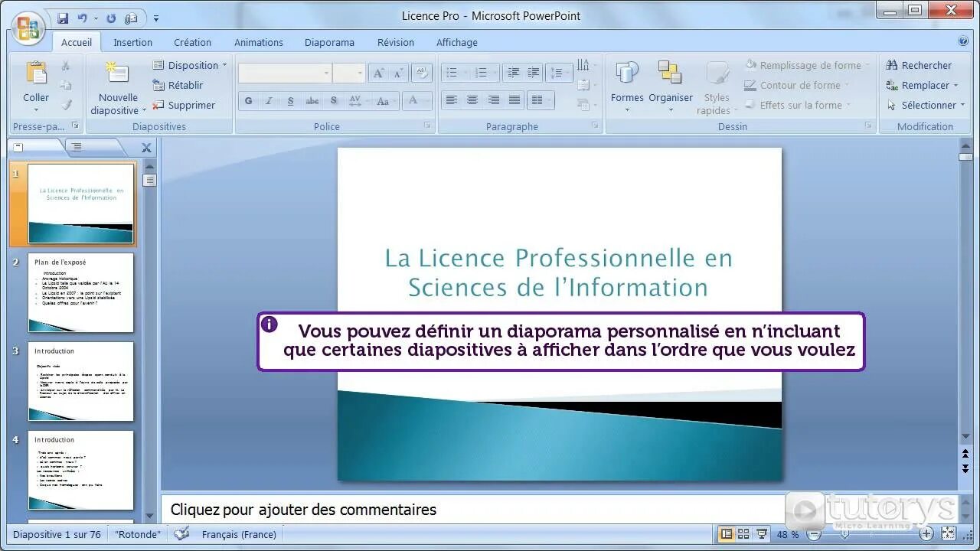Toggle underline S formatting
This screenshot has width=980, height=551.
[x=290, y=101]
